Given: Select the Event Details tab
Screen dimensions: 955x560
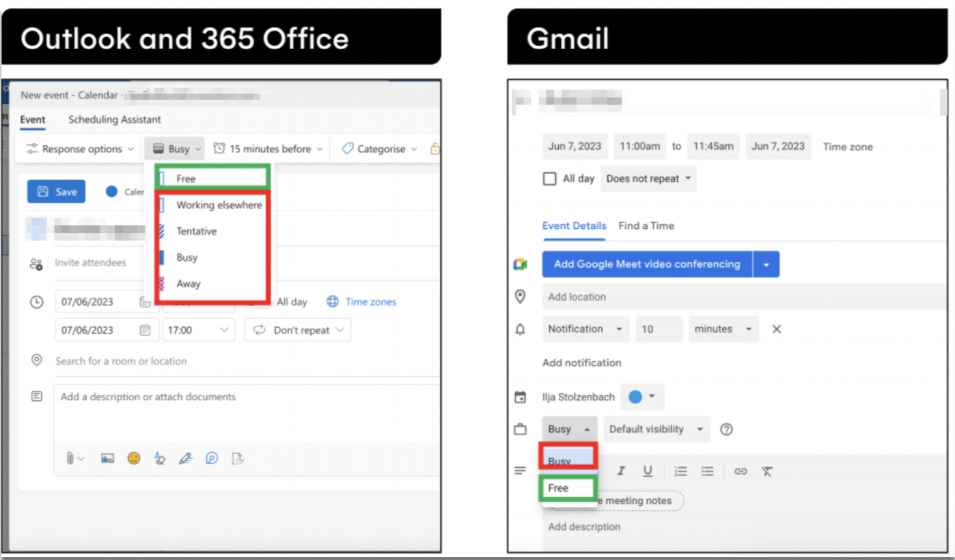Looking at the screenshot, I should pyautogui.click(x=574, y=225).
